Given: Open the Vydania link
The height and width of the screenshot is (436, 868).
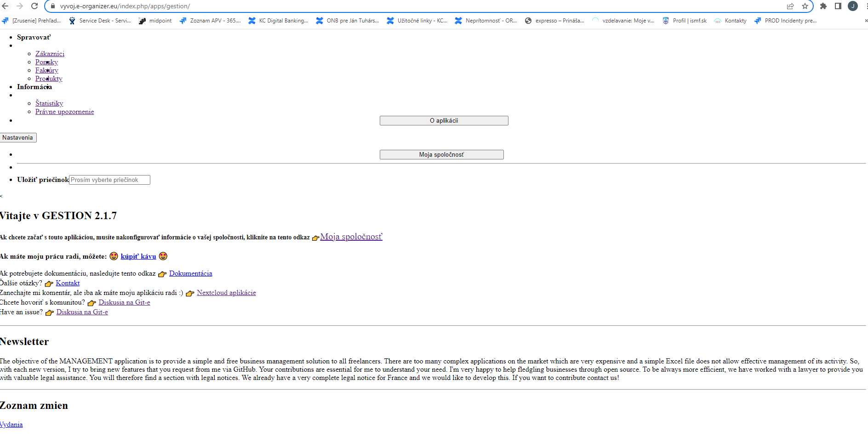Looking at the screenshot, I should coord(11,425).
